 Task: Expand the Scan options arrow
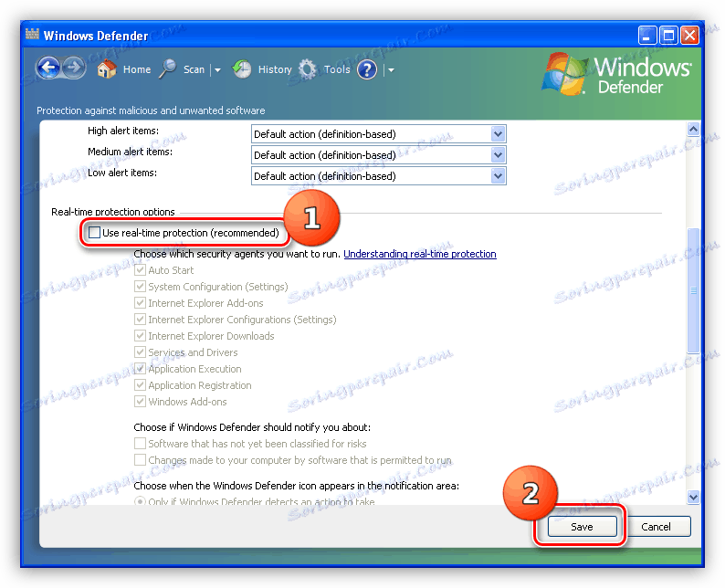tap(217, 70)
